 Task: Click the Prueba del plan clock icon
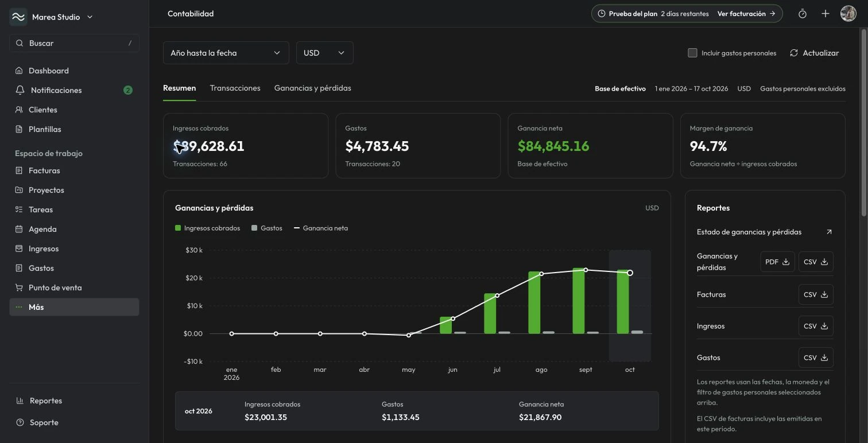[x=602, y=14]
